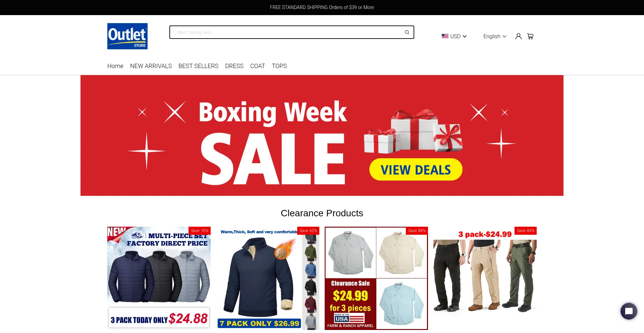Select the COAT category
The width and height of the screenshot is (644, 333).
(x=258, y=66)
